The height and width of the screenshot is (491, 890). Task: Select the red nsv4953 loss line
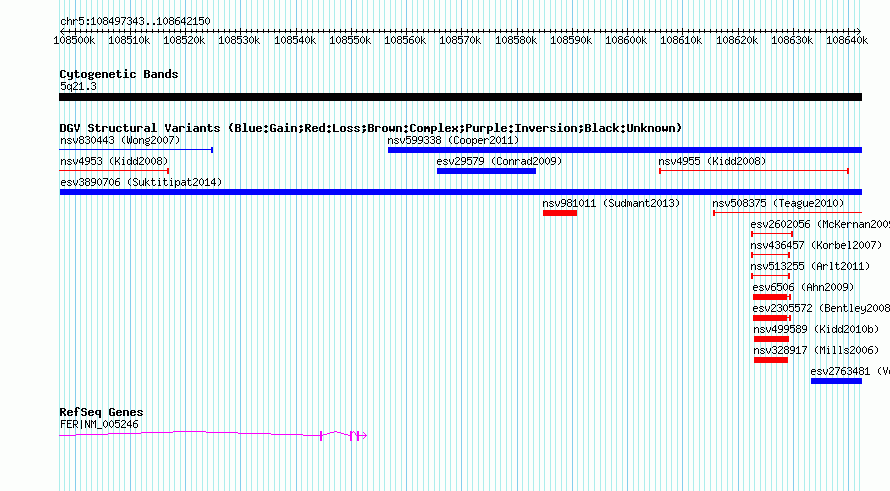pyautogui.click(x=114, y=171)
